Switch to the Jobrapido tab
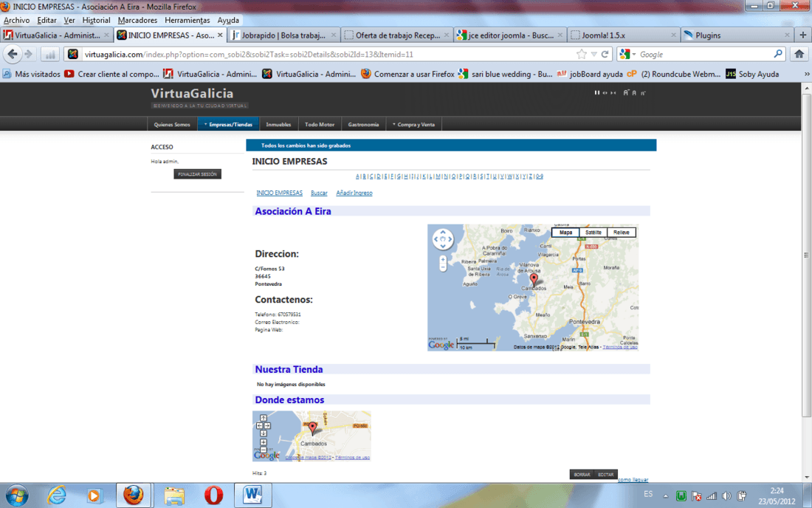 (x=283, y=35)
